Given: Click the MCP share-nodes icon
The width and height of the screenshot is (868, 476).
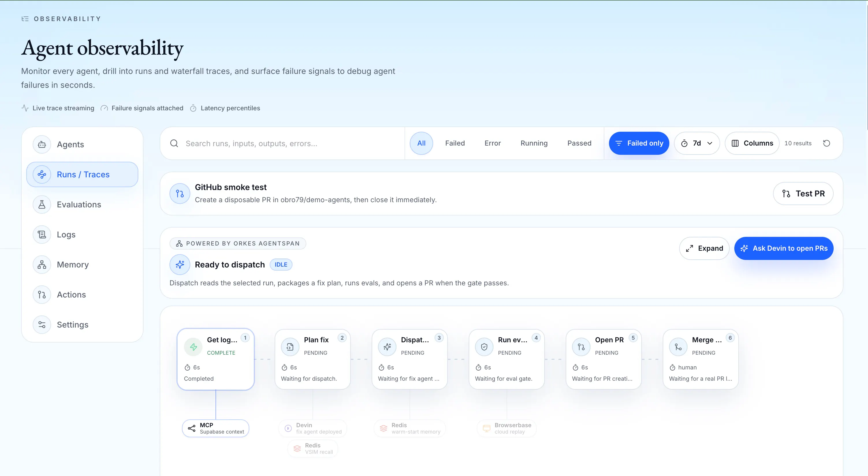Looking at the screenshot, I should [x=192, y=428].
